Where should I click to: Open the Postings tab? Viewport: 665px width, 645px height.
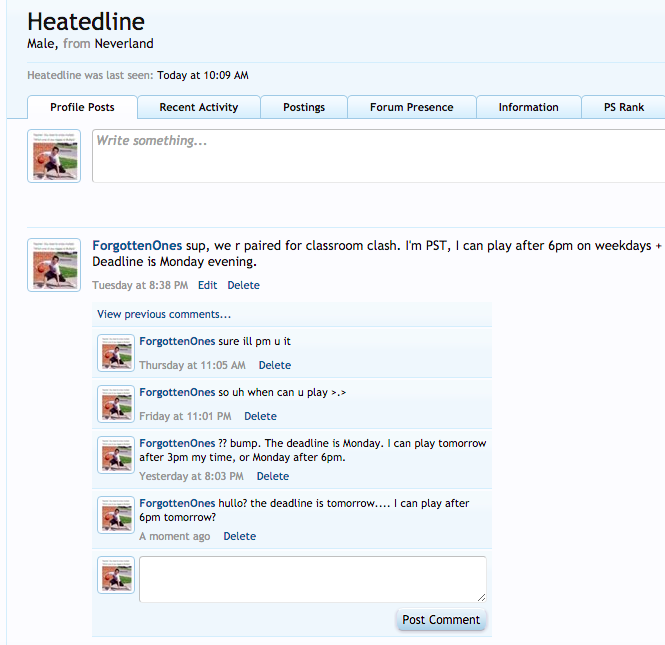(x=304, y=107)
